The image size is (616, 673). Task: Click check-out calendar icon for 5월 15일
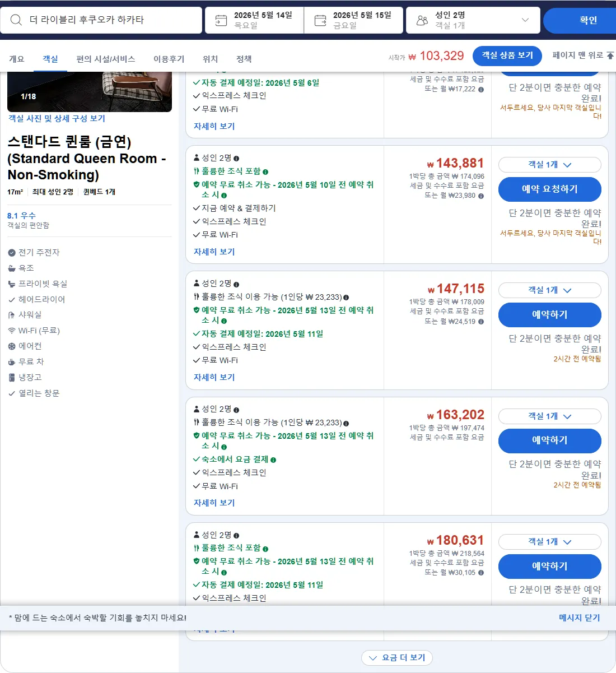320,21
